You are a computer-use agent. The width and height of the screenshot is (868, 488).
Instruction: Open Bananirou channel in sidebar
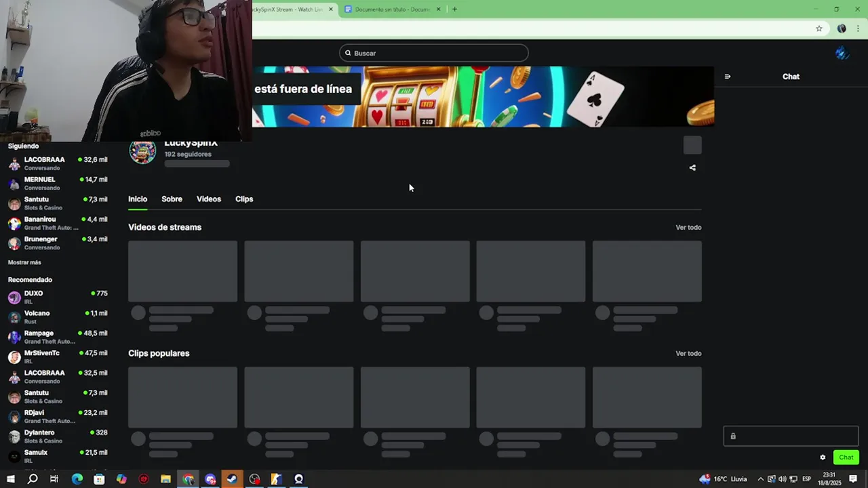click(58, 223)
